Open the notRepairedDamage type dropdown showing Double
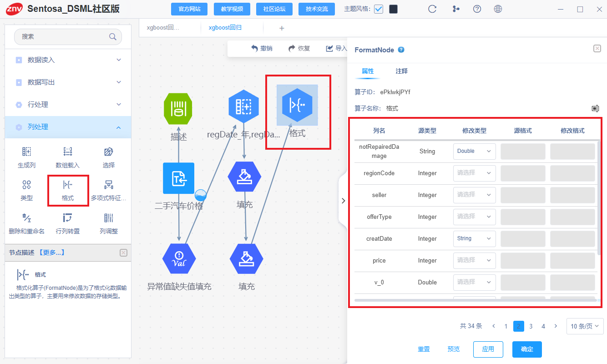 474,151
